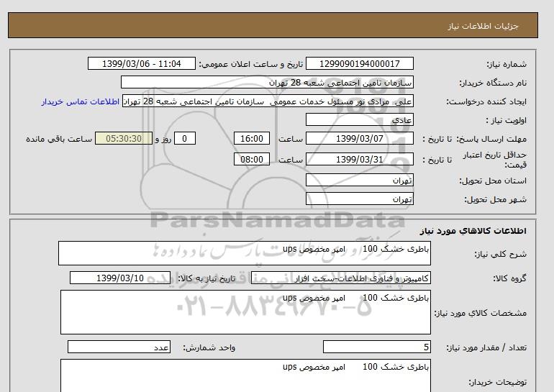This screenshot has width=554, height=392.
Task: Click the جزئیات اطلاعات نیاز header title
Action: 483,26
